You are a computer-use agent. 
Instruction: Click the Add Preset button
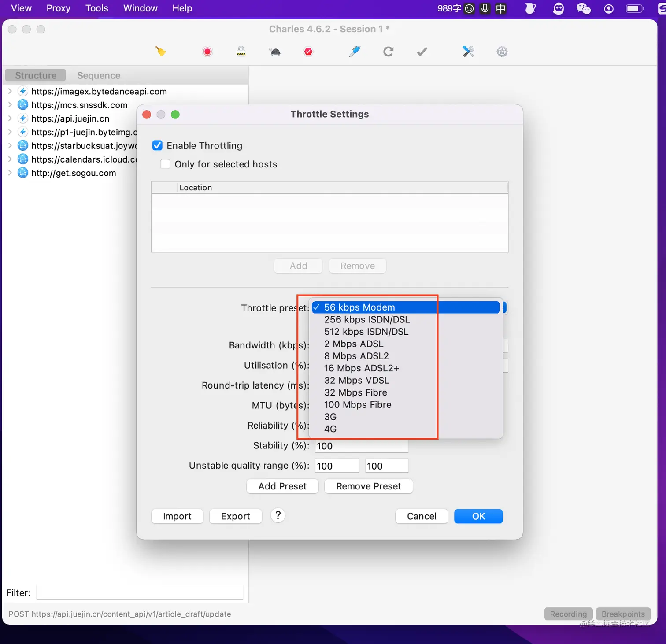point(282,486)
